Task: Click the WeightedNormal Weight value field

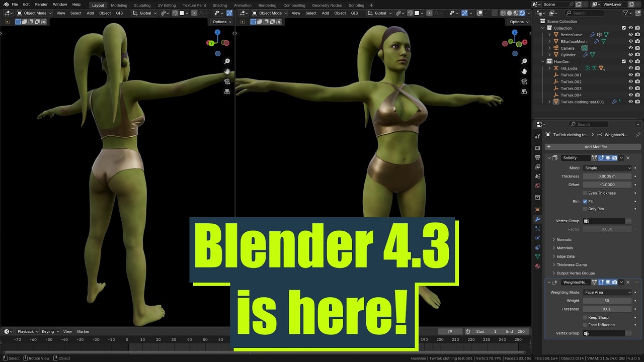Action: pos(607,301)
